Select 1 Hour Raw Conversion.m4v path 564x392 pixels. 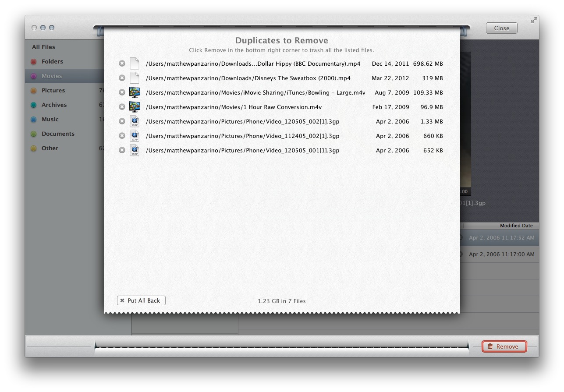(234, 107)
